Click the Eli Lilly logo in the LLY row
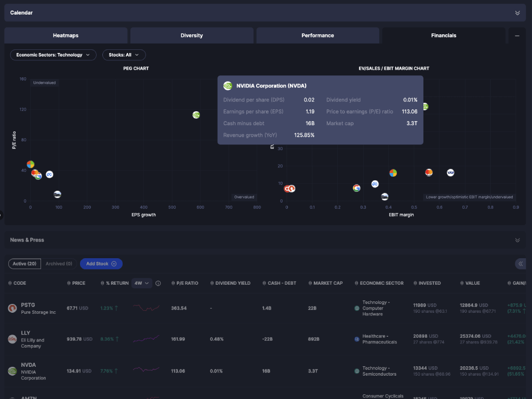The width and height of the screenshot is (532, 399). tap(12, 339)
